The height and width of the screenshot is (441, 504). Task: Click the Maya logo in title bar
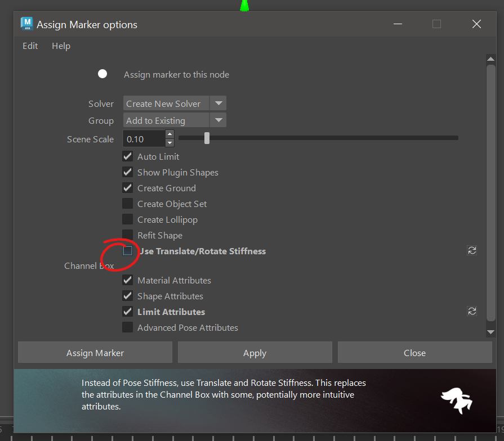point(26,24)
